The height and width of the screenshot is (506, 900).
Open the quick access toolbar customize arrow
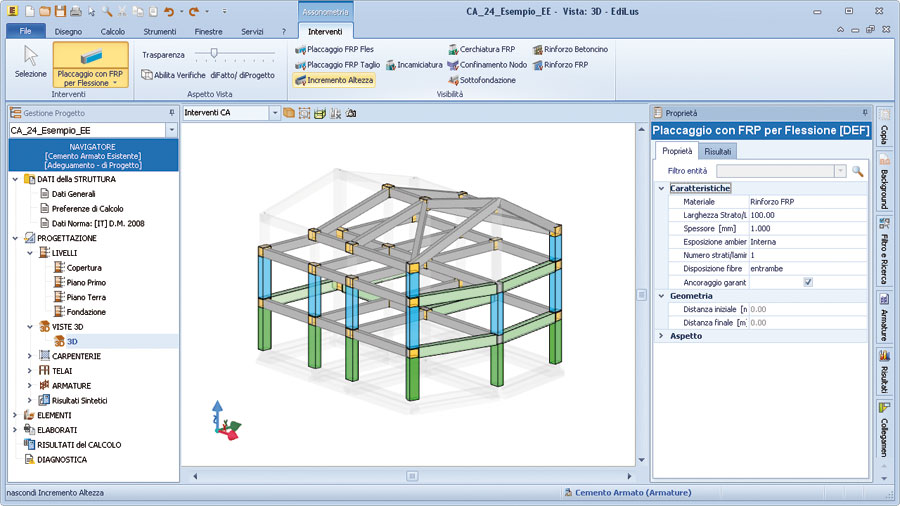224,11
